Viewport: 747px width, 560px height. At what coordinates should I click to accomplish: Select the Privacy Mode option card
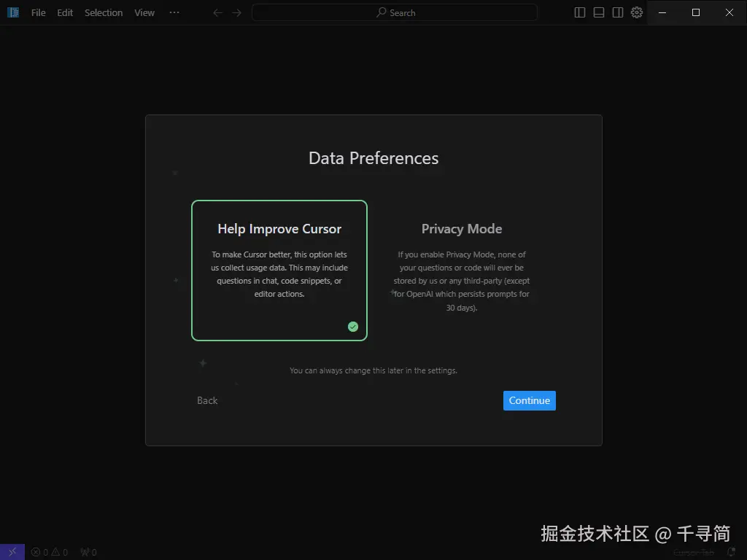462,271
